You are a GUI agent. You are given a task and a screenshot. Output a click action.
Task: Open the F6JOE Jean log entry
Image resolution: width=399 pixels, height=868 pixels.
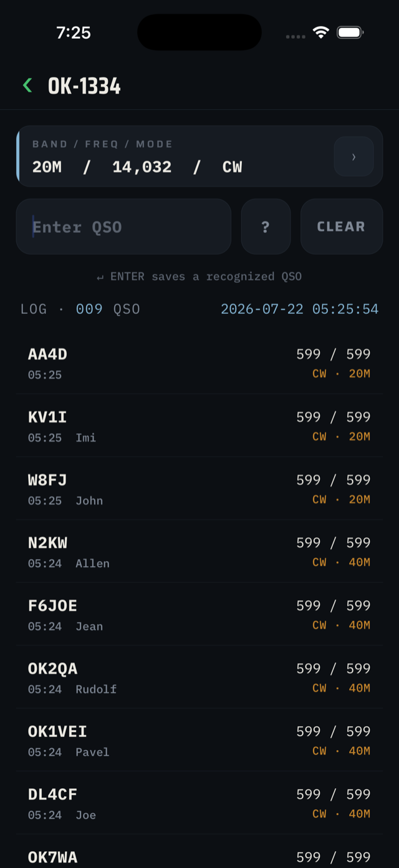199,615
